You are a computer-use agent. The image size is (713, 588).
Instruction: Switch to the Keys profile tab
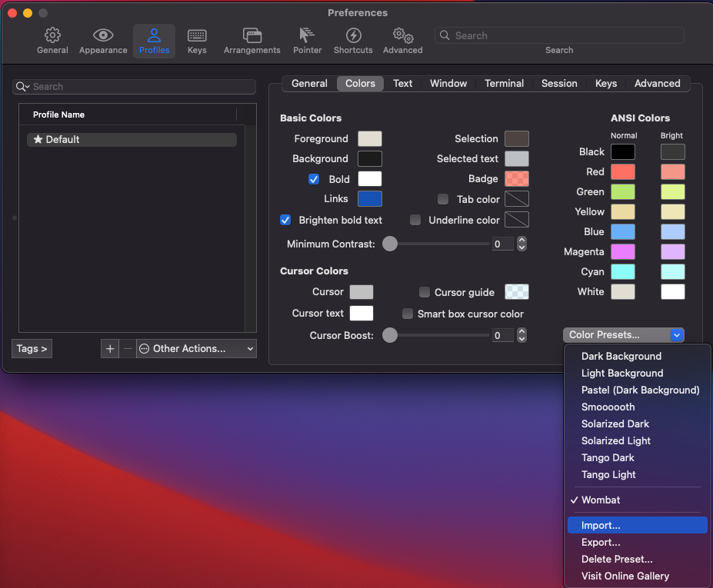[605, 83]
